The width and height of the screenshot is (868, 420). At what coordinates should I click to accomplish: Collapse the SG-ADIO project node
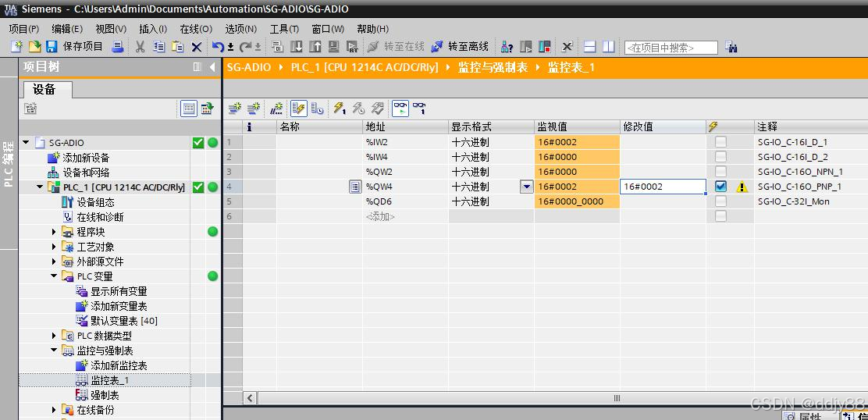26,143
